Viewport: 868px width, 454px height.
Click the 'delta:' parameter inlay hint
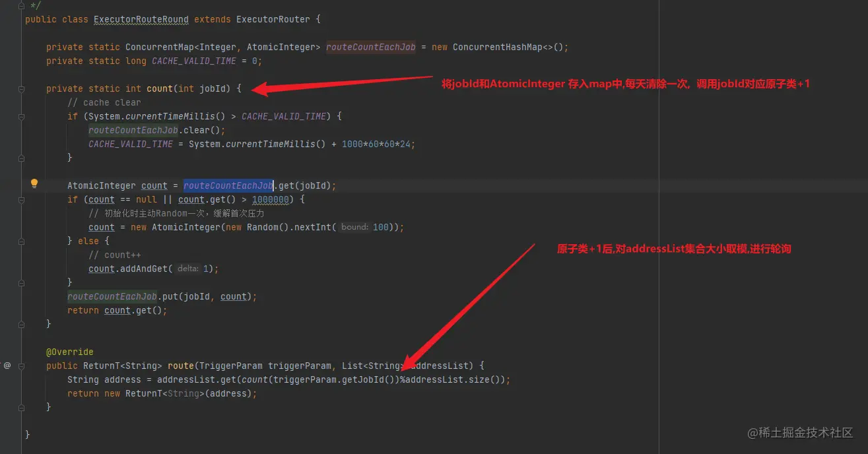pyautogui.click(x=188, y=269)
